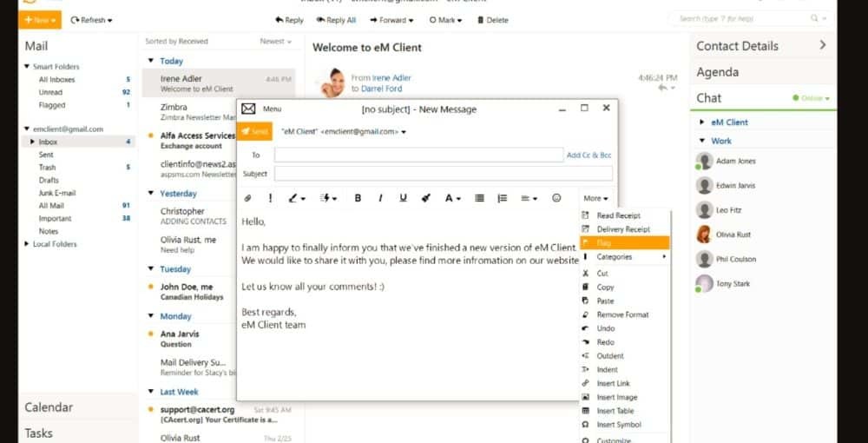Screen dimensions: 868x443
Task: Click into the Subject field
Action: (443, 174)
